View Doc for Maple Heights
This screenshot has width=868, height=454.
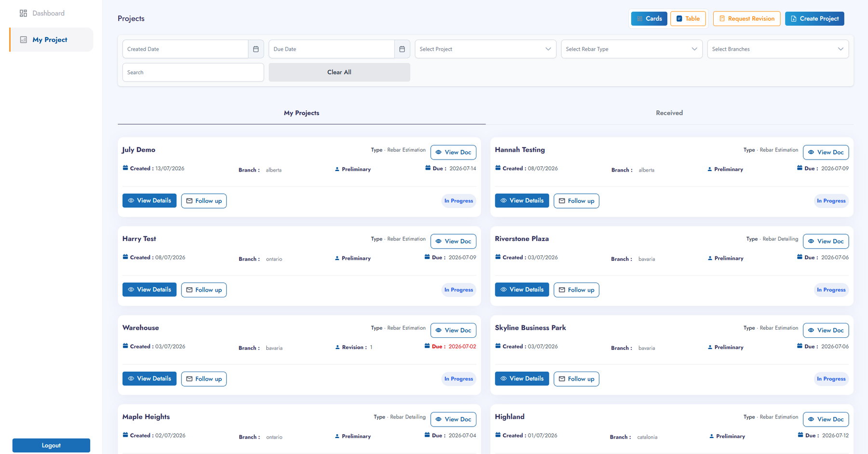click(453, 419)
